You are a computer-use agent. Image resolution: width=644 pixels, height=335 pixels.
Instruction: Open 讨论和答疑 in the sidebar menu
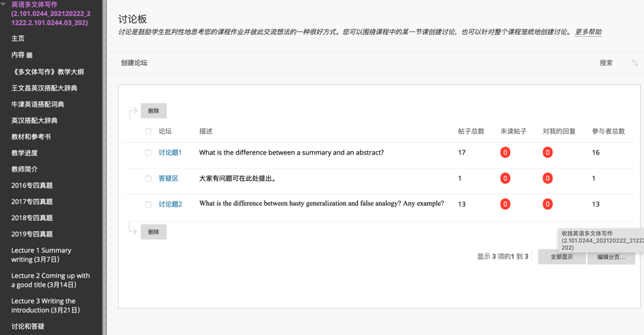(x=28, y=326)
